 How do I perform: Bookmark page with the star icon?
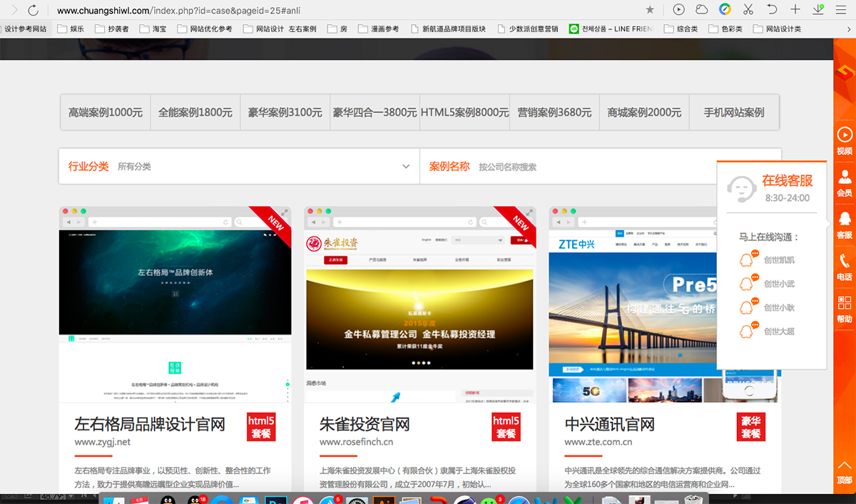click(x=649, y=10)
